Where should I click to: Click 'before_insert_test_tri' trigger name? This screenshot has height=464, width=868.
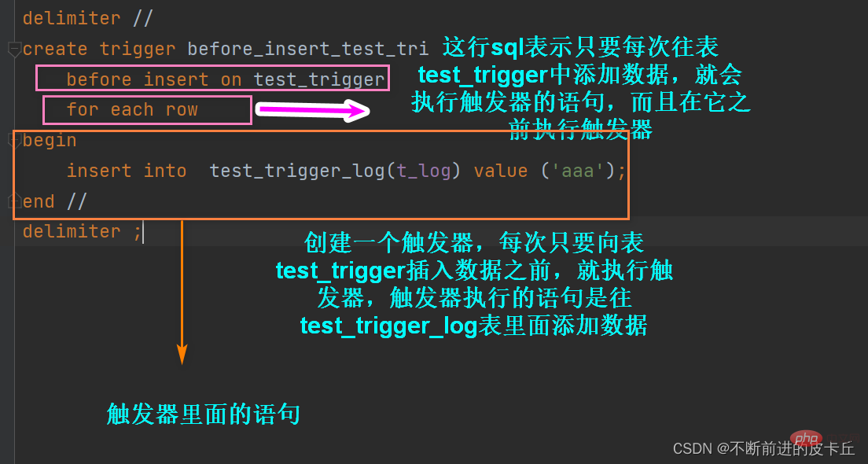point(307,49)
